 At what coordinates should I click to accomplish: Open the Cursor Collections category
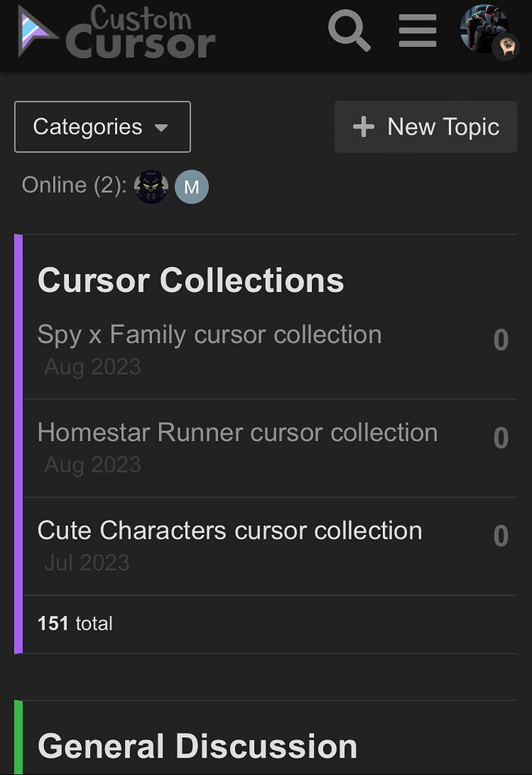pyautogui.click(x=191, y=280)
